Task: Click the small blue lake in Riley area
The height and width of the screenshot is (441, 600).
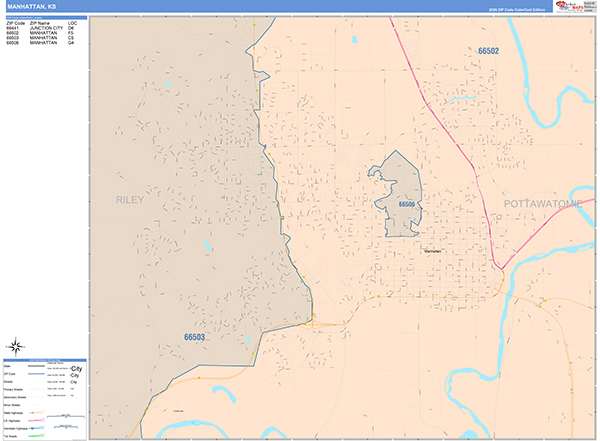Action: click(x=208, y=246)
